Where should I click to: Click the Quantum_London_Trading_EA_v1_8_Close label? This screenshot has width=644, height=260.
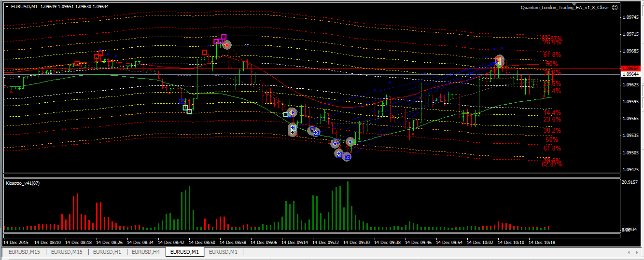[565, 8]
